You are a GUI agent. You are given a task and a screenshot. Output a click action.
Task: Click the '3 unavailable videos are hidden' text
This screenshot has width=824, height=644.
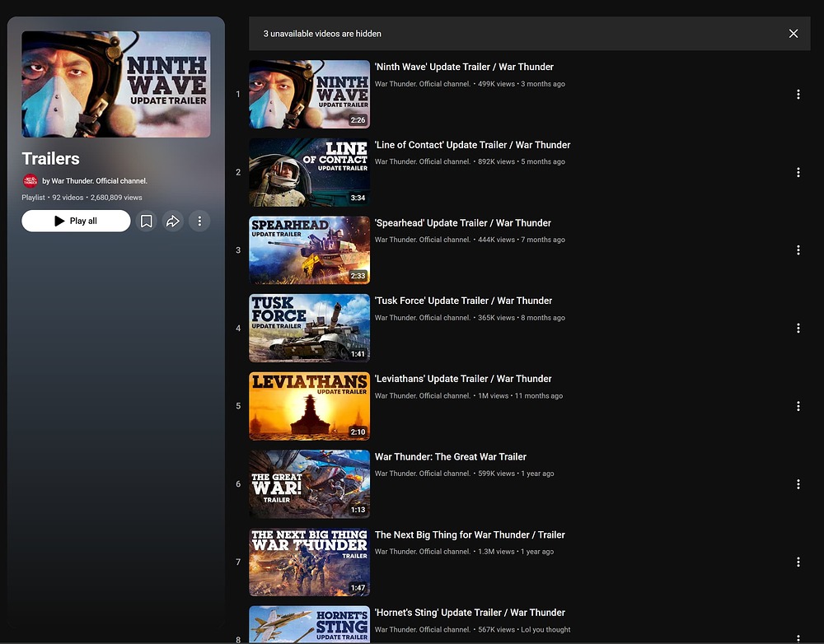point(322,34)
